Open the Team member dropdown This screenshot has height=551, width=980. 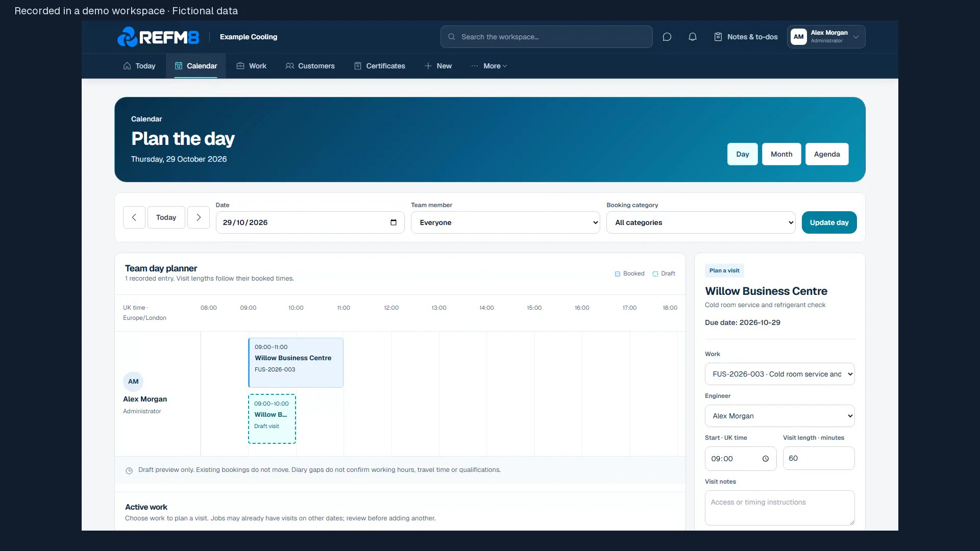pyautogui.click(x=505, y=222)
